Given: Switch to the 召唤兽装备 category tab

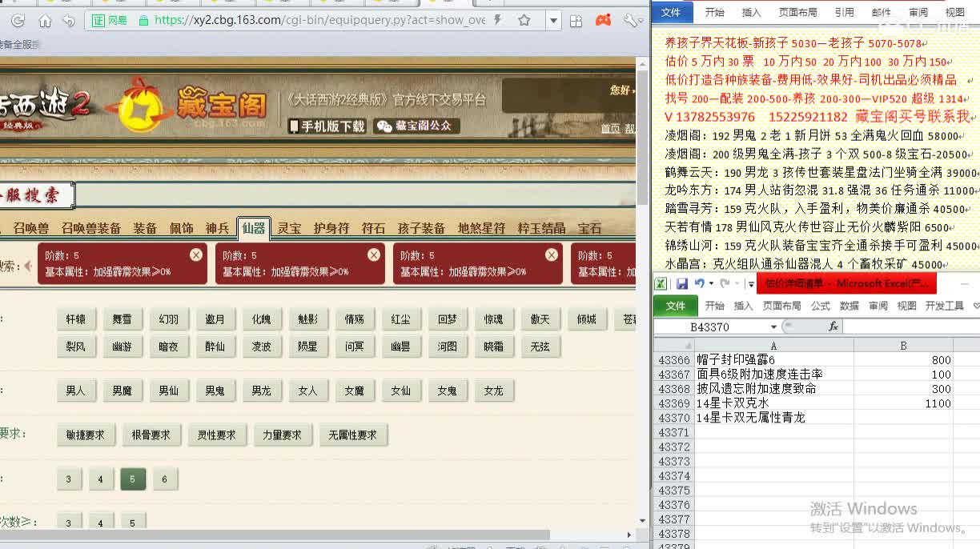Looking at the screenshot, I should pos(91,228).
